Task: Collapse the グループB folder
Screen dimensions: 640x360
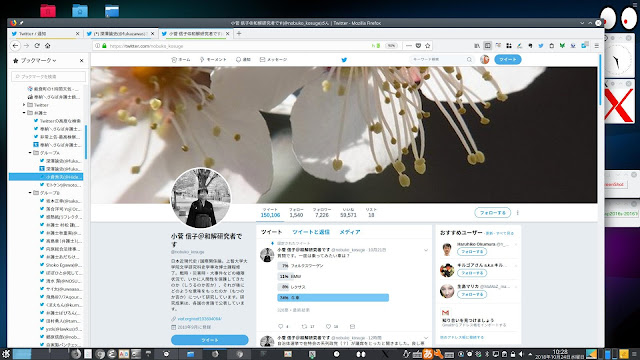Action: coord(30,193)
